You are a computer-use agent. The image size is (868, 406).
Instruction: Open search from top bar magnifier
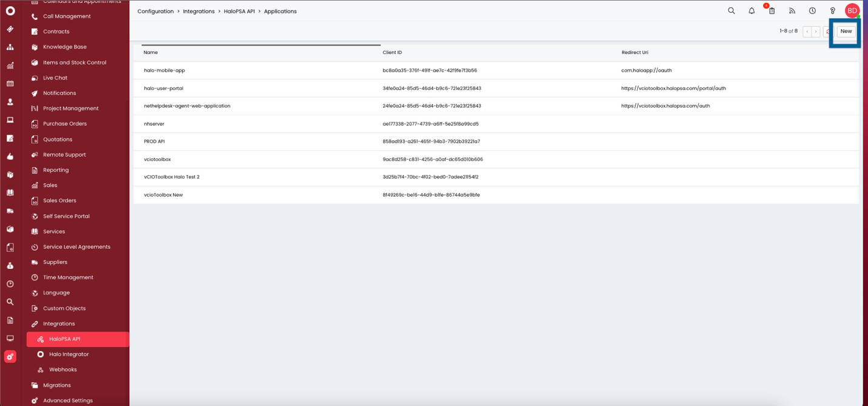[x=731, y=11]
